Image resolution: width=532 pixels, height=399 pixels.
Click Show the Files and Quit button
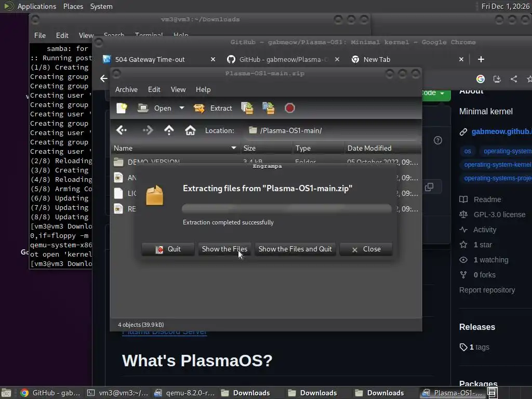coord(295,249)
